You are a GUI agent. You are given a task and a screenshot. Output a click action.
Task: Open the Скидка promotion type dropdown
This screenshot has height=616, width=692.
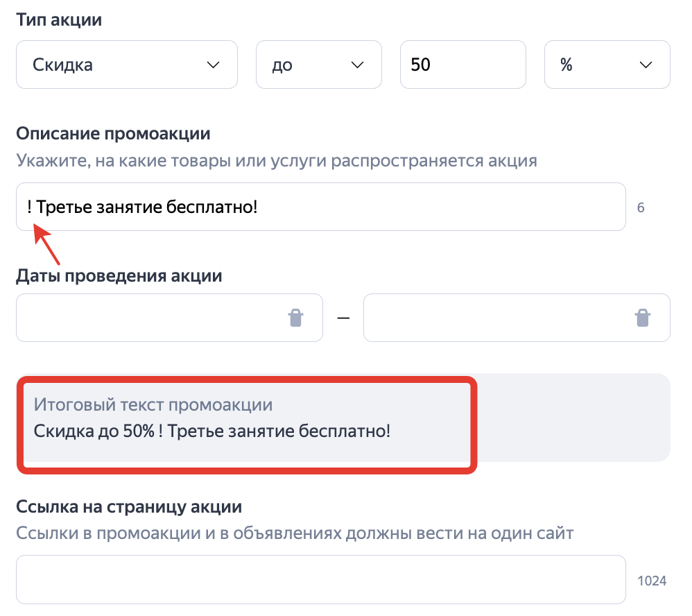(x=126, y=65)
